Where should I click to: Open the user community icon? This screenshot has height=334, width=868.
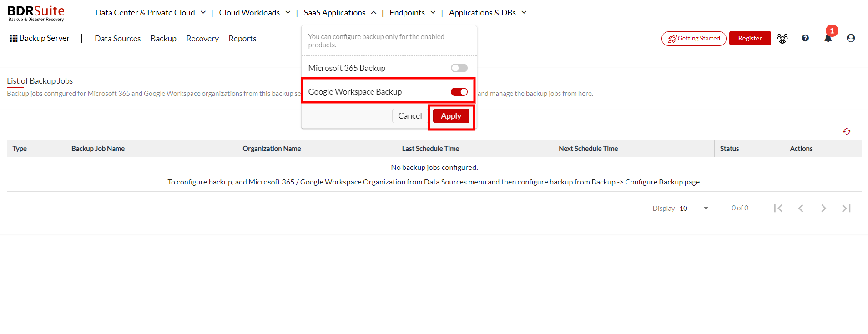click(x=782, y=39)
